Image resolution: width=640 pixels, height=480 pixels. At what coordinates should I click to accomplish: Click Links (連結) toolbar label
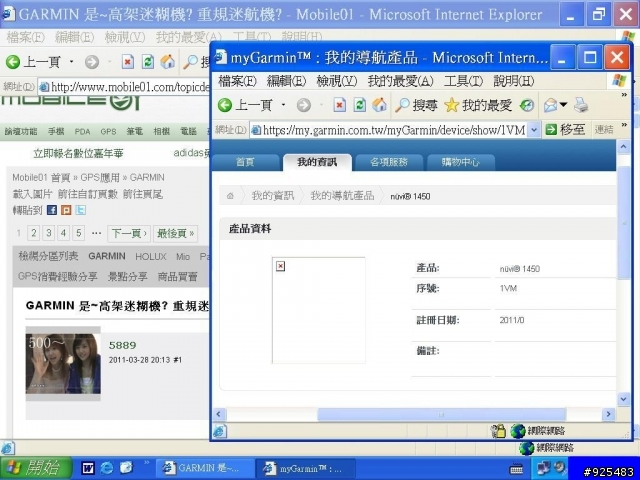click(604, 130)
